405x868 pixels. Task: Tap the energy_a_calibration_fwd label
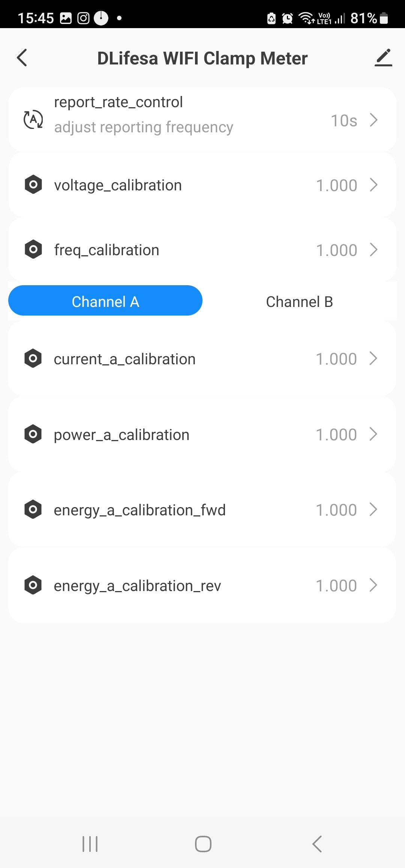click(139, 510)
